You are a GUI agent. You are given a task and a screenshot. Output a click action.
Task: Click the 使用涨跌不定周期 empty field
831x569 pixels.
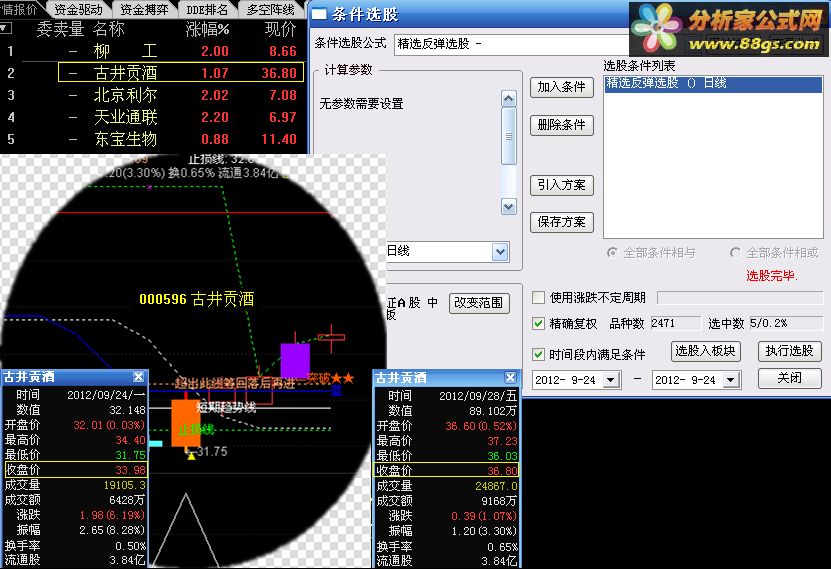coord(740,298)
